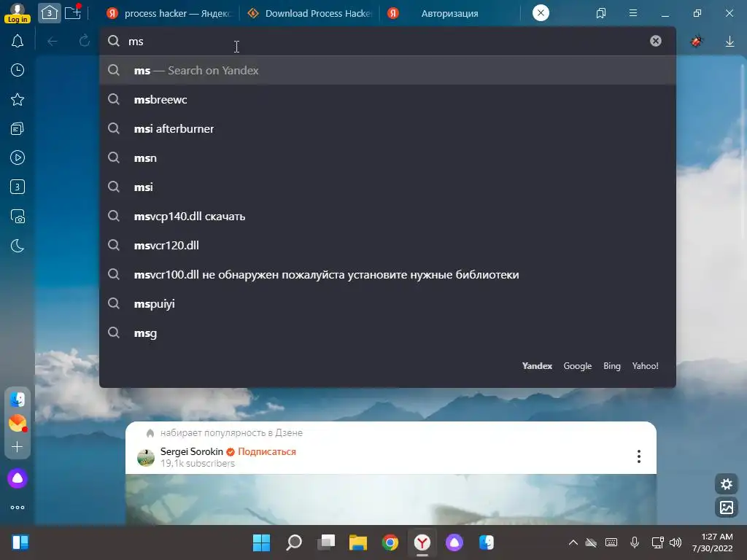Viewport: 747px width, 560px height.
Task: Go back with the arrow button
Action: click(53, 42)
